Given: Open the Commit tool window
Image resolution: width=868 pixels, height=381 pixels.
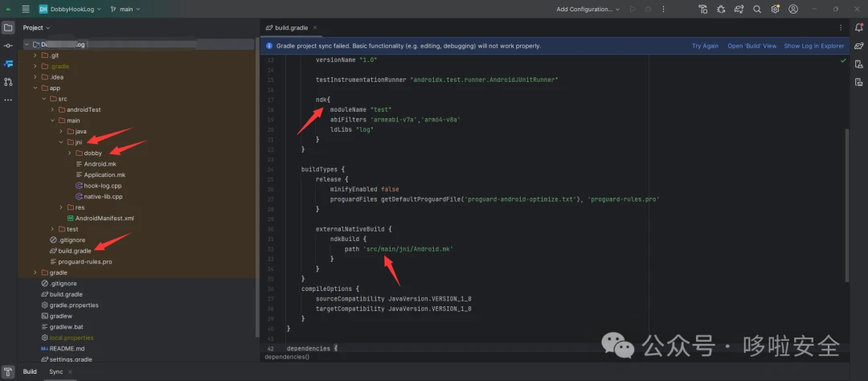Looking at the screenshot, I should coord(8,45).
